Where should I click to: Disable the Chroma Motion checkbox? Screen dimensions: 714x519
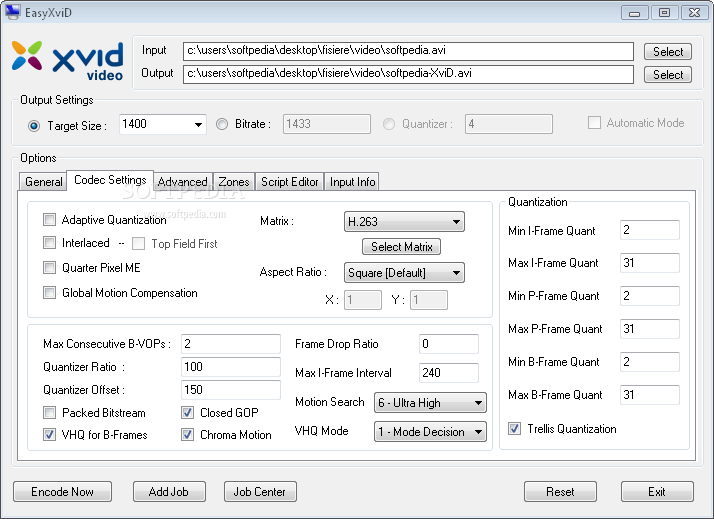point(187,434)
